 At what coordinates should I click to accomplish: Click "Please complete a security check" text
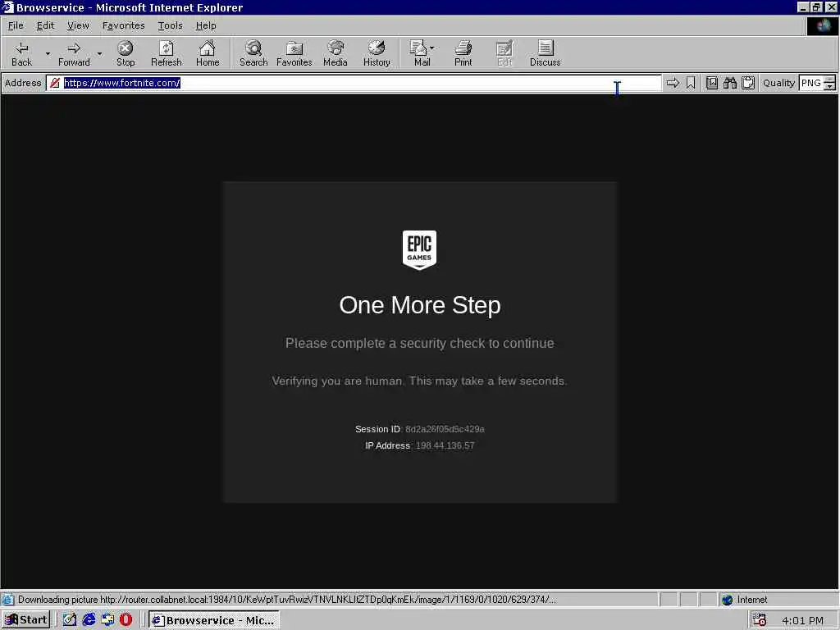[419, 344]
